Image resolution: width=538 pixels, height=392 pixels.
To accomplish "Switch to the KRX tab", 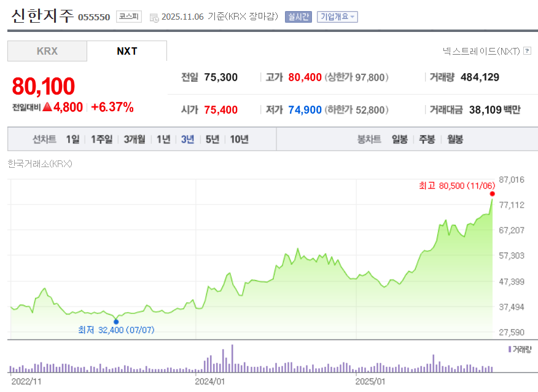I will 47,51.
